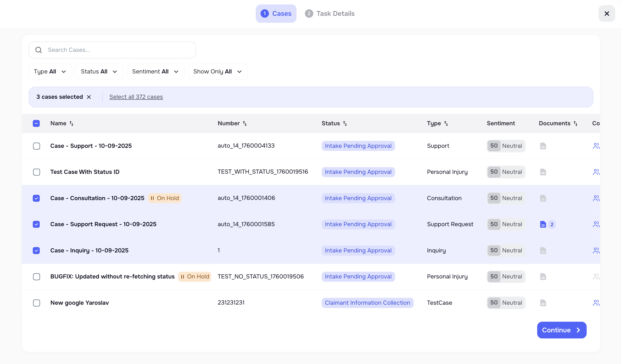Check the BUGFIX: Updated without re-fetching status row

coord(36,277)
